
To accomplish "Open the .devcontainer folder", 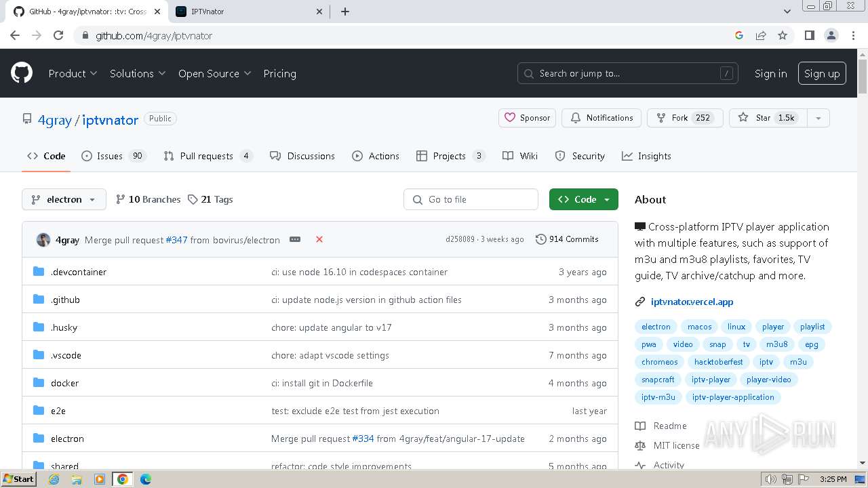I will pos(79,272).
